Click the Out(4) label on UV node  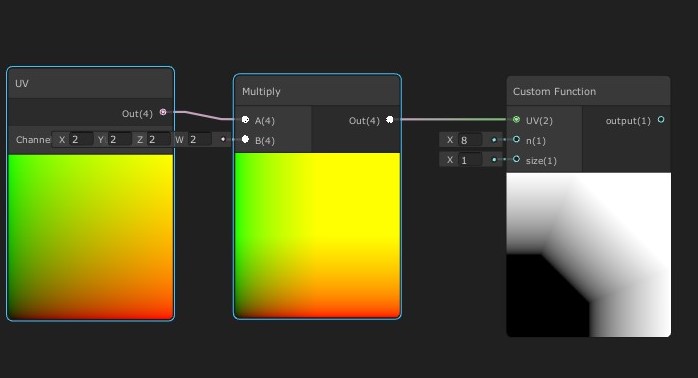pos(137,114)
